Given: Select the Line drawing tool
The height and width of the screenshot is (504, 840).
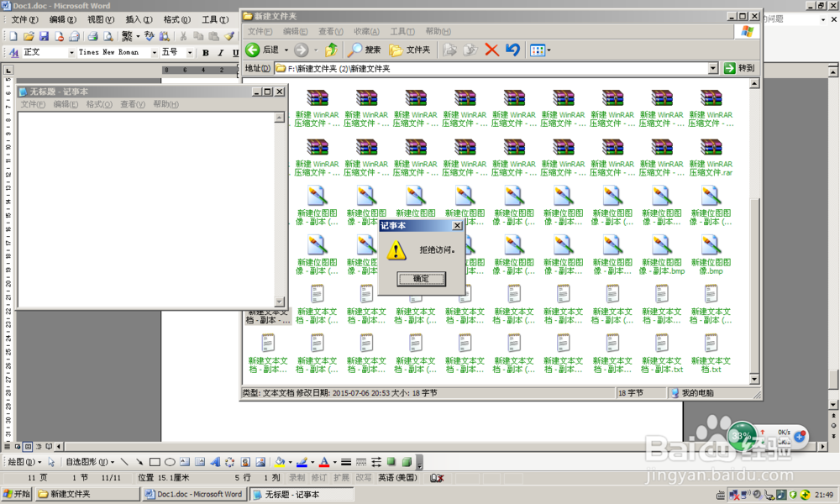Looking at the screenshot, I should tap(124, 462).
